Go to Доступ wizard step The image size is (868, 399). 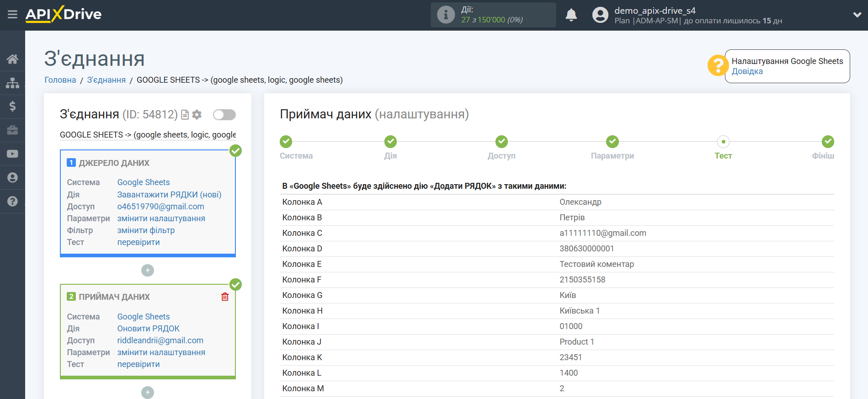[501, 142]
